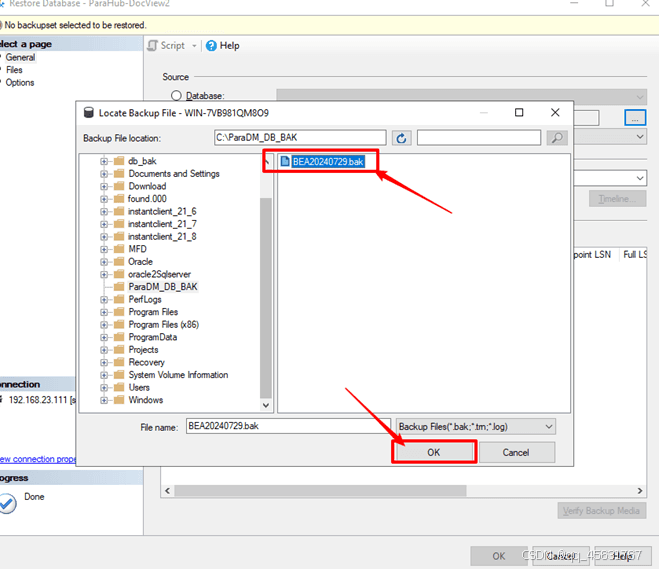
Task: Expand Documents and Settings tree node
Action: click(x=104, y=174)
